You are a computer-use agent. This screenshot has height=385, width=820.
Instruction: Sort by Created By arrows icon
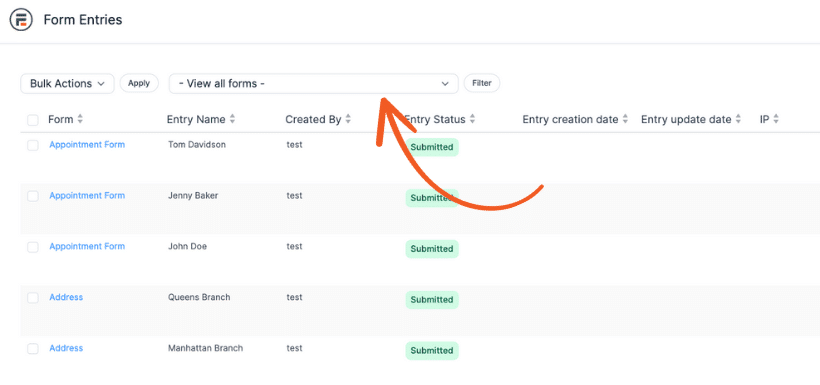pos(348,119)
